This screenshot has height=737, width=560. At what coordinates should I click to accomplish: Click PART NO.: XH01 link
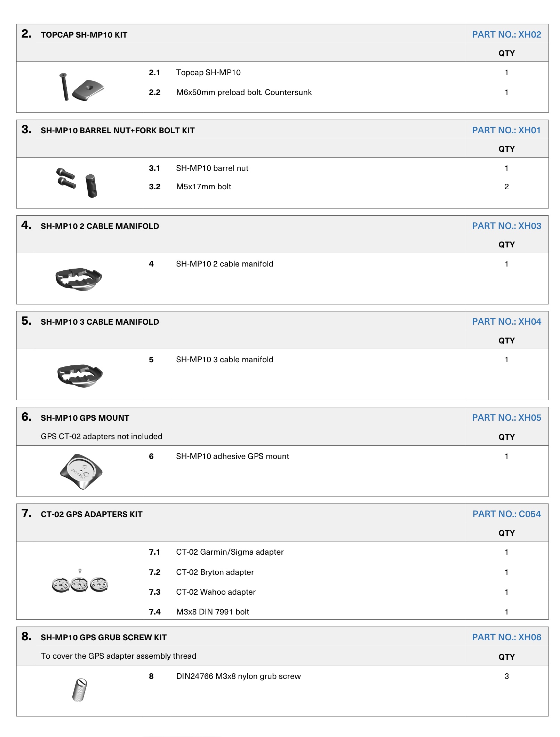click(x=506, y=130)
